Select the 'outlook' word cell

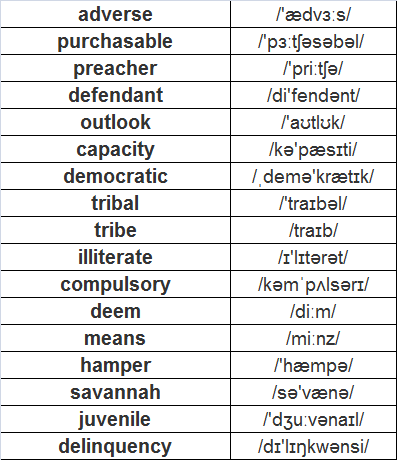point(115,122)
